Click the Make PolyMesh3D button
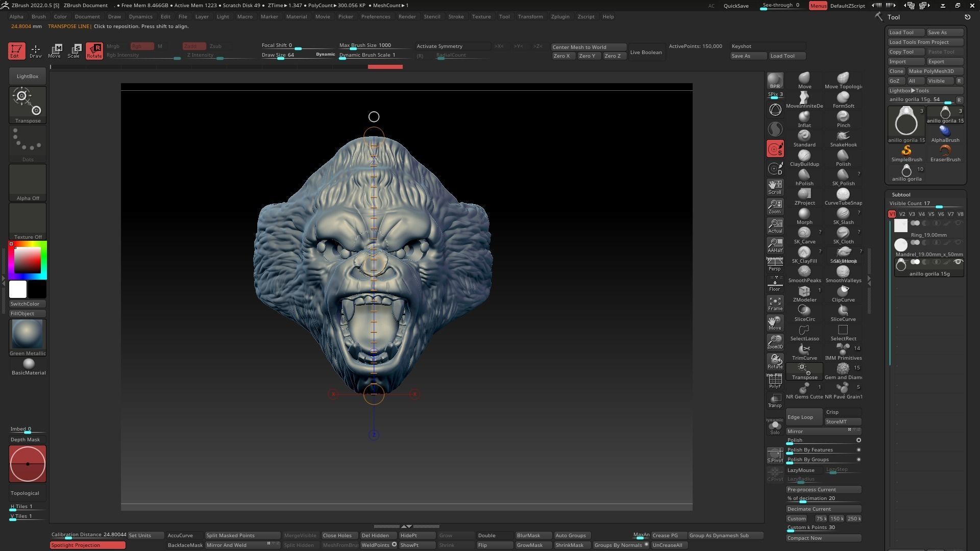 click(936, 71)
